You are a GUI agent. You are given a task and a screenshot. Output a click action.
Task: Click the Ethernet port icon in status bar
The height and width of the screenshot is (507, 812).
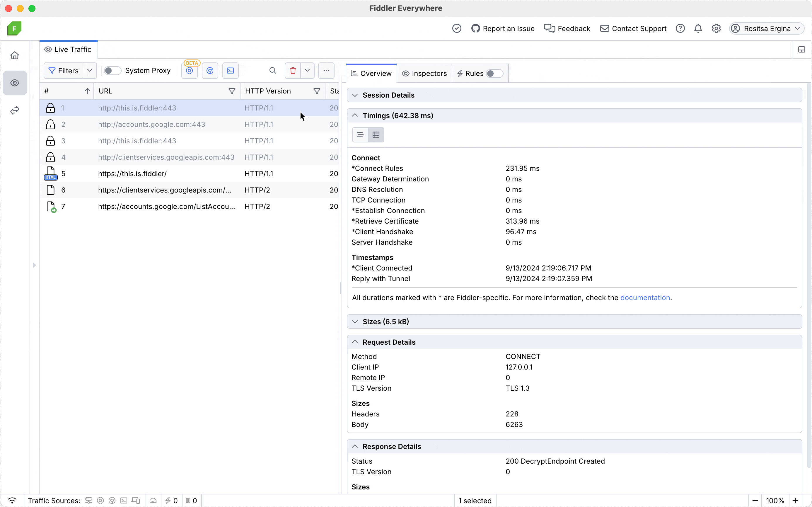(153, 501)
